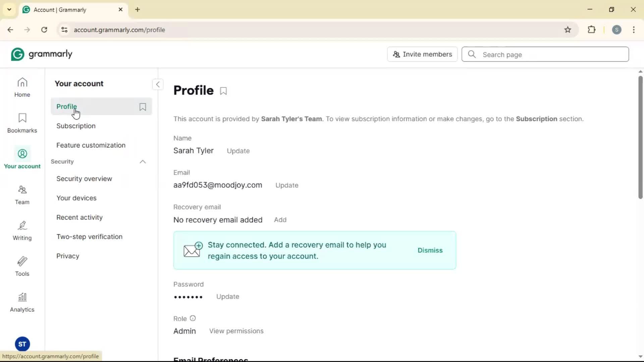The width and height of the screenshot is (644, 362).
Task: Collapse the Your account side panel
Action: pos(158,84)
